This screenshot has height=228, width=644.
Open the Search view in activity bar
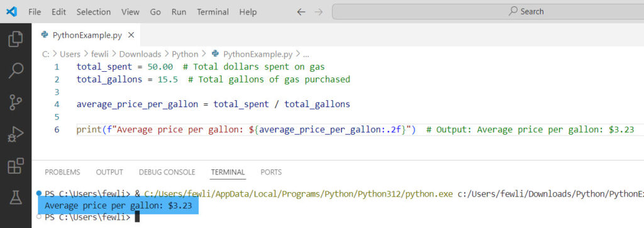(x=16, y=71)
